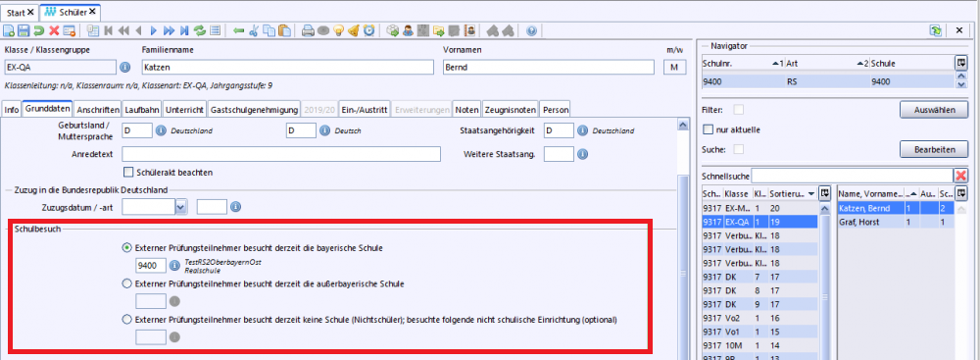Open Sortierung column filter dropdown arrow

[x=811, y=193]
